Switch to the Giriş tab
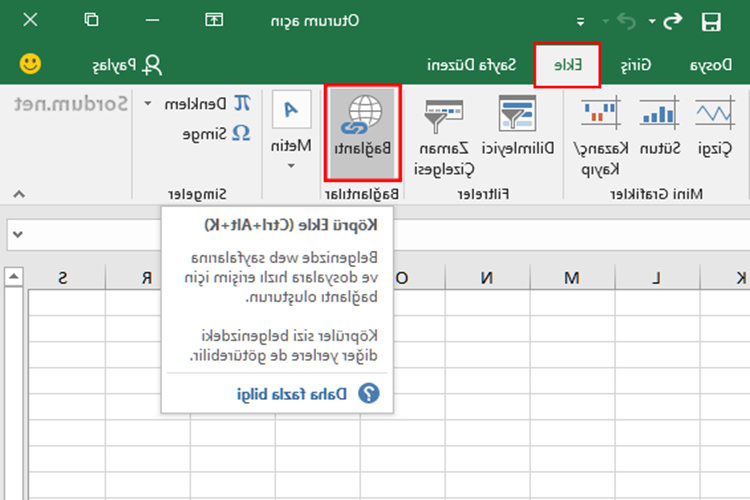This screenshot has width=750, height=500. [x=636, y=65]
